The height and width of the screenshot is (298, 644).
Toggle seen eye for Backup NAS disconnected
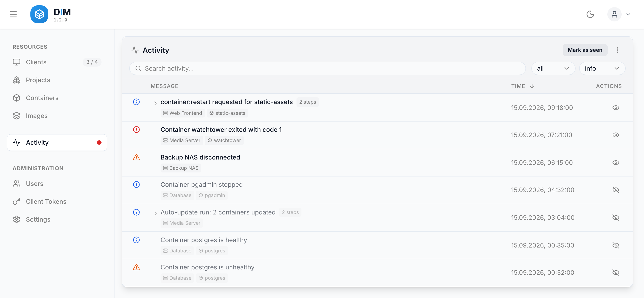(x=616, y=163)
